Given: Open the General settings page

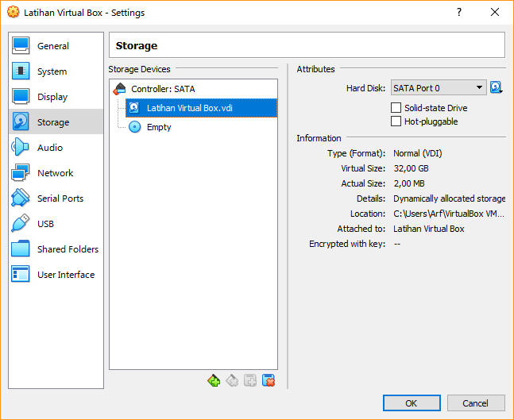Looking at the screenshot, I should tap(52, 46).
